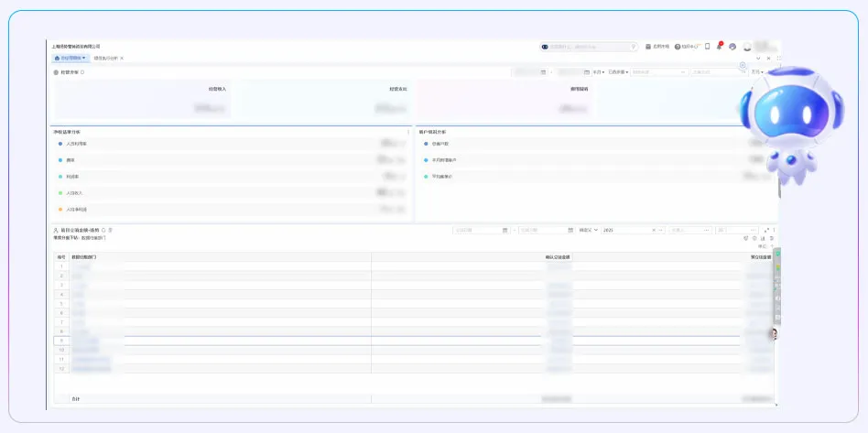
Task: Click the user avatar in top bar
Action: click(x=748, y=47)
